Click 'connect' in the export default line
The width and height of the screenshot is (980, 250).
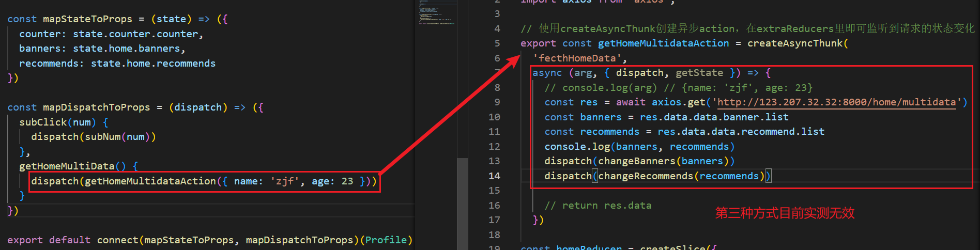117,240
